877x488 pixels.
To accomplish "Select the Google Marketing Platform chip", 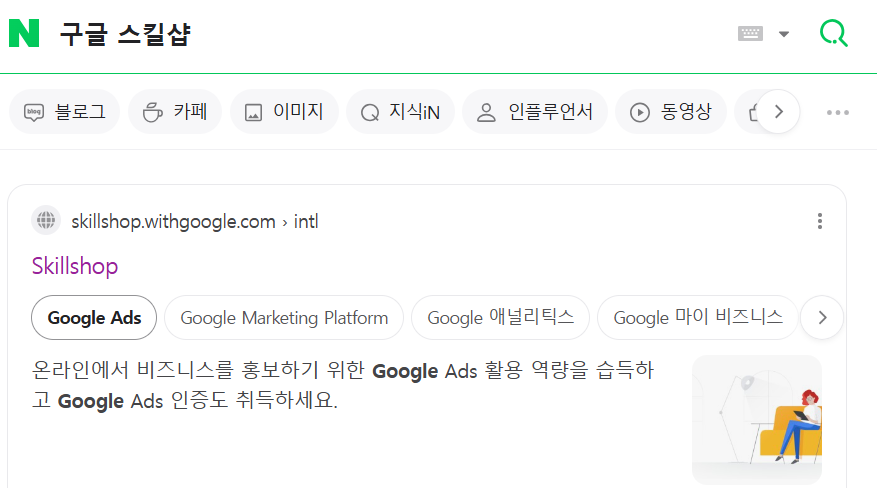I will click(284, 318).
